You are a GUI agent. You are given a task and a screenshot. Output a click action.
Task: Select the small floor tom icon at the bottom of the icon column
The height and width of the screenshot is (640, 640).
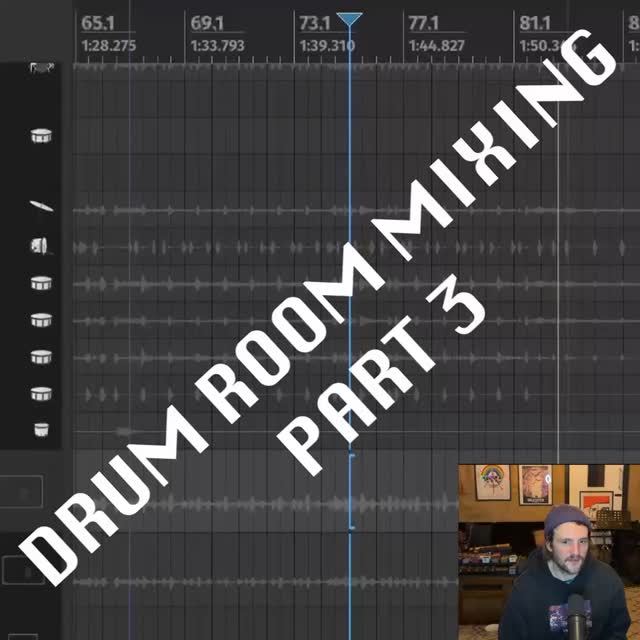click(41, 429)
